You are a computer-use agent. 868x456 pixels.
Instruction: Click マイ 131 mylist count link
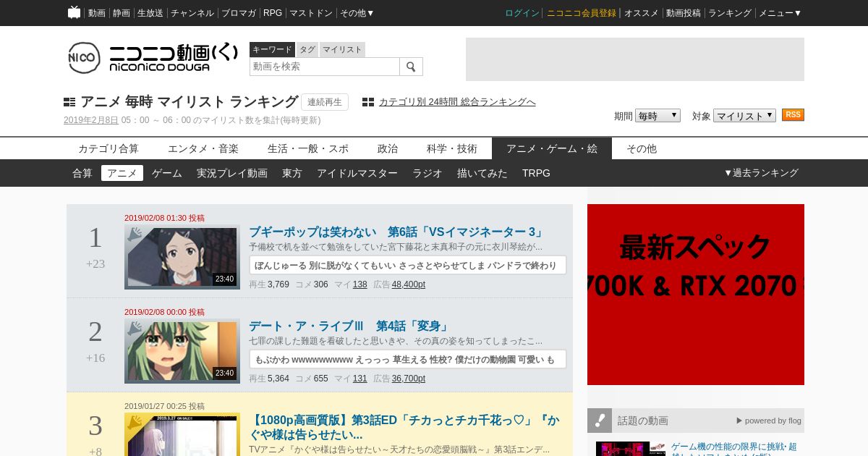coord(360,379)
